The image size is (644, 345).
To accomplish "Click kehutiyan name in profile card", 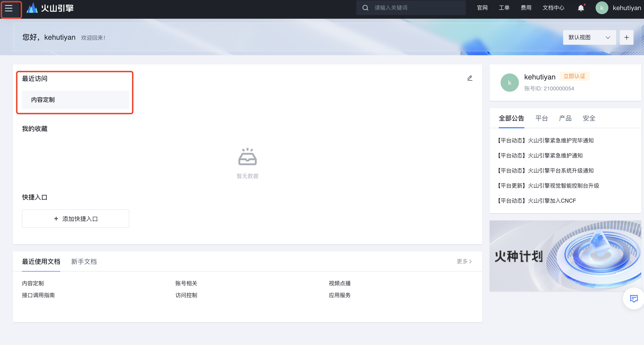I will pos(539,77).
